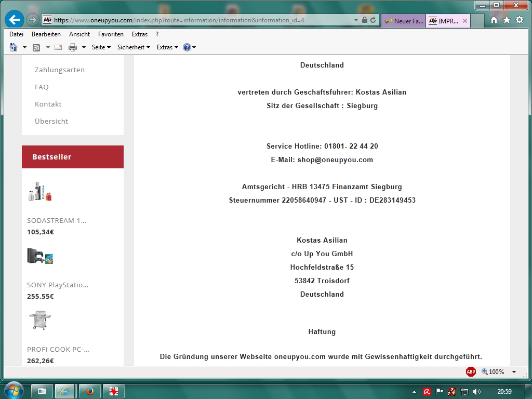Open the Favorites star icon
Viewport: 532px width, 399px height.
[507, 20]
